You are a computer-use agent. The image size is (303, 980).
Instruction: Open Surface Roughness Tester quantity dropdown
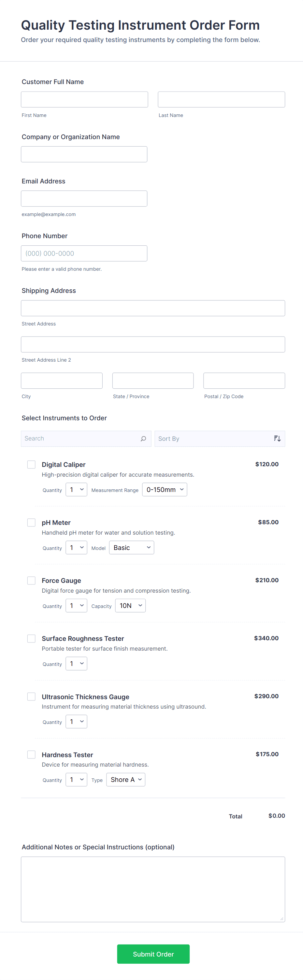pyautogui.click(x=76, y=663)
